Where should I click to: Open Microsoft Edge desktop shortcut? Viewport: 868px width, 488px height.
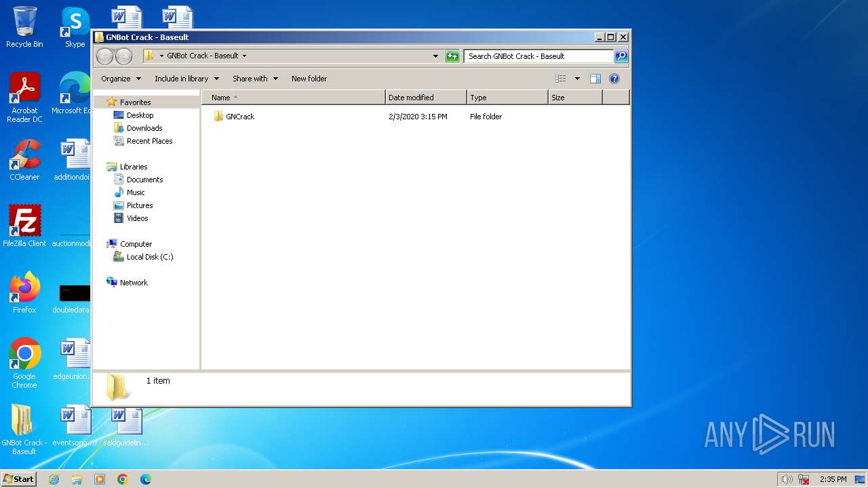pyautogui.click(x=73, y=94)
